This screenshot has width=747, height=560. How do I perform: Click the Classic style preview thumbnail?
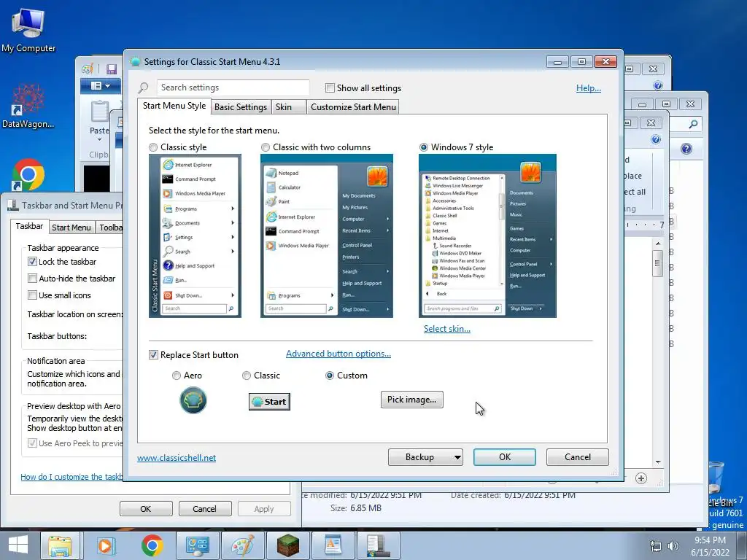pyautogui.click(x=195, y=236)
